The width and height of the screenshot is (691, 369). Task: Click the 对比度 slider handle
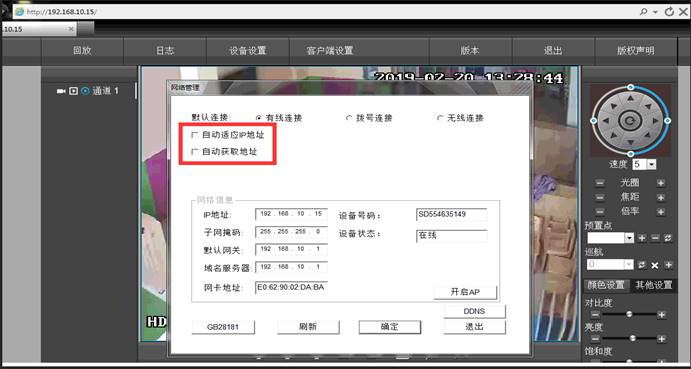tap(629, 314)
